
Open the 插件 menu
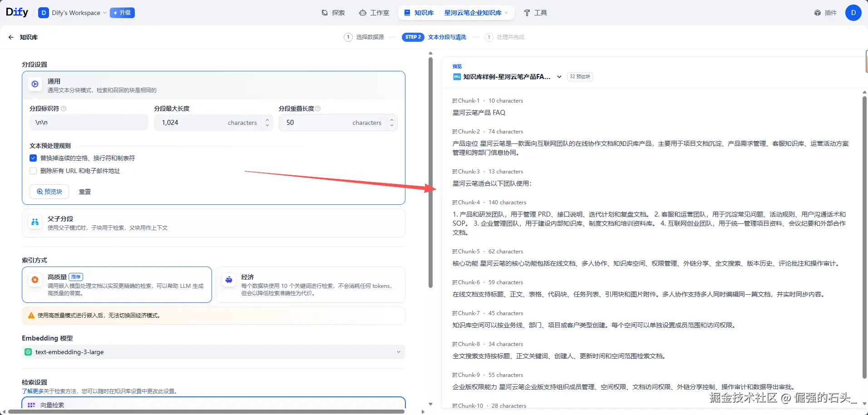pos(825,13)
